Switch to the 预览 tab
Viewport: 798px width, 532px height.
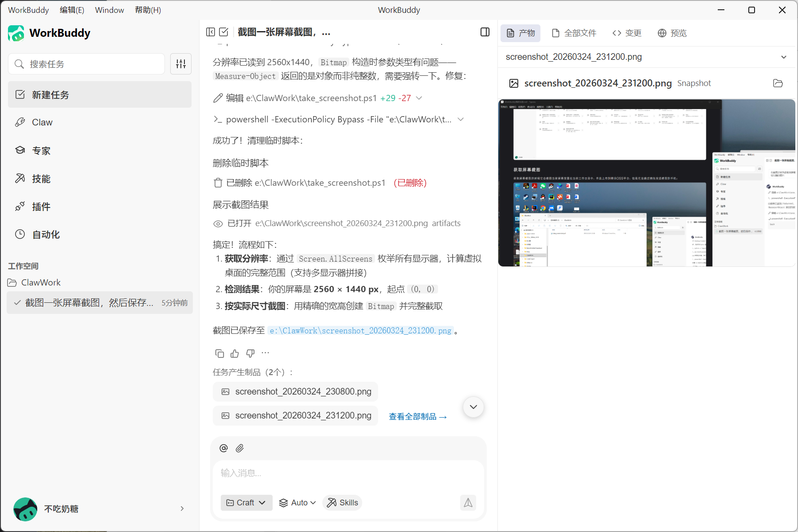click(672, 33)
